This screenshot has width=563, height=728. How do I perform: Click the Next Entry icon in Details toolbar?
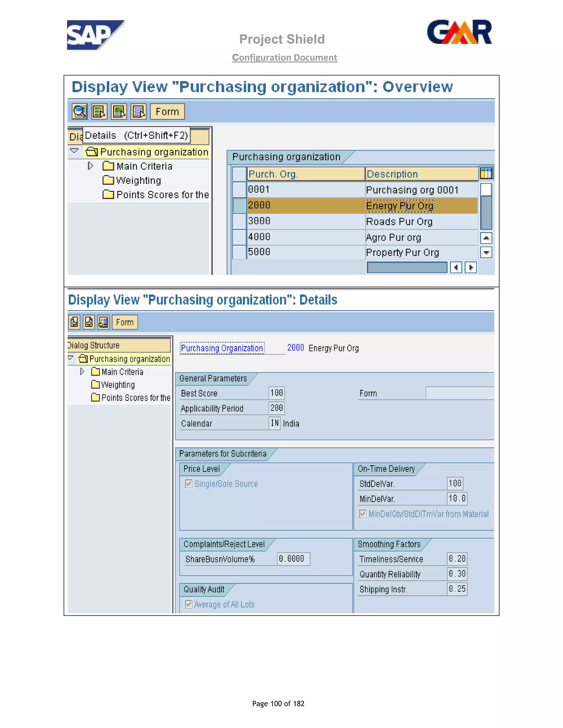(89, 322)
